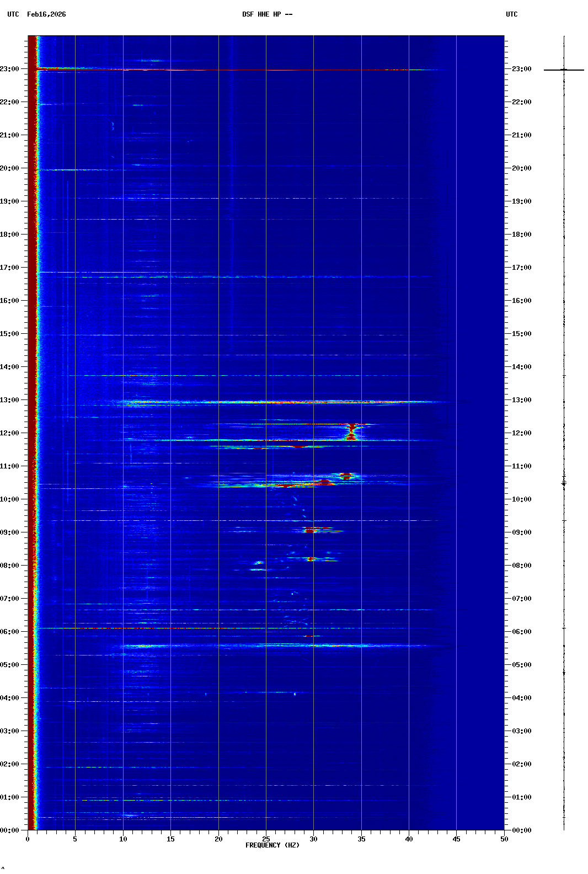Click the top-left "UTC" label
Viewport: 588px width, 874px height.
point(13,14)
